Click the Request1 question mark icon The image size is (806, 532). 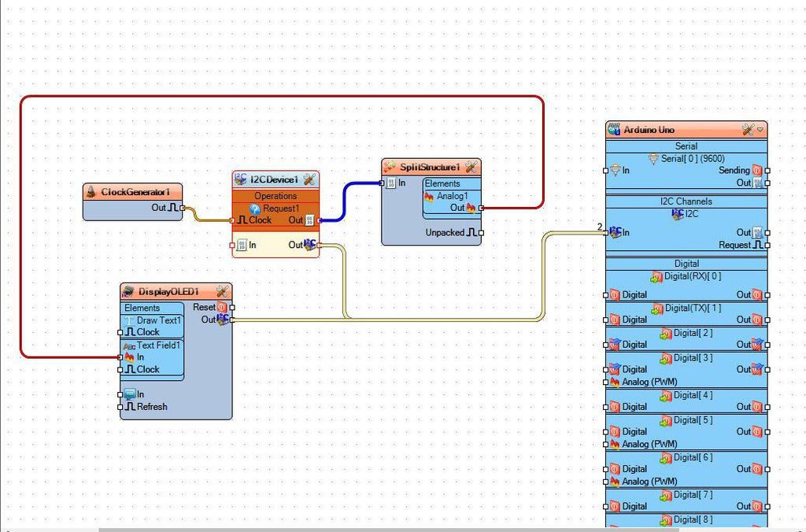click(x=255, y=209)
